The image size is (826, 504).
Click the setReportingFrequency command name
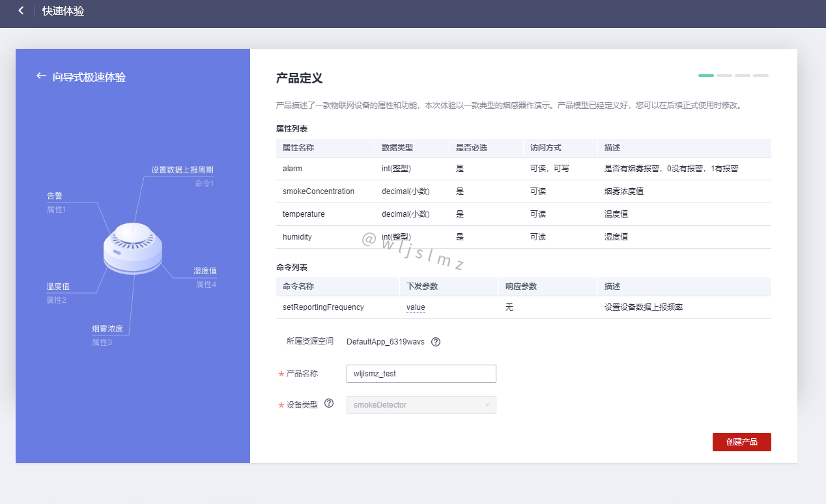point(323,307)
